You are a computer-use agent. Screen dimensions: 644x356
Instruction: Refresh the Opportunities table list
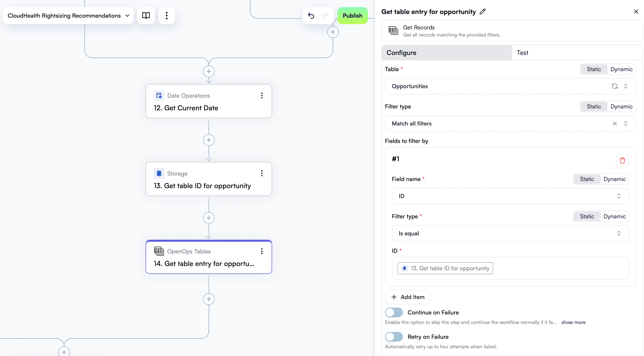coord(615,86)
